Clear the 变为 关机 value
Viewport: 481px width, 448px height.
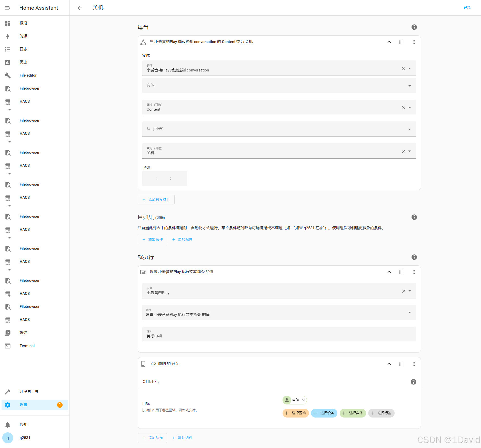click(404, 151)
